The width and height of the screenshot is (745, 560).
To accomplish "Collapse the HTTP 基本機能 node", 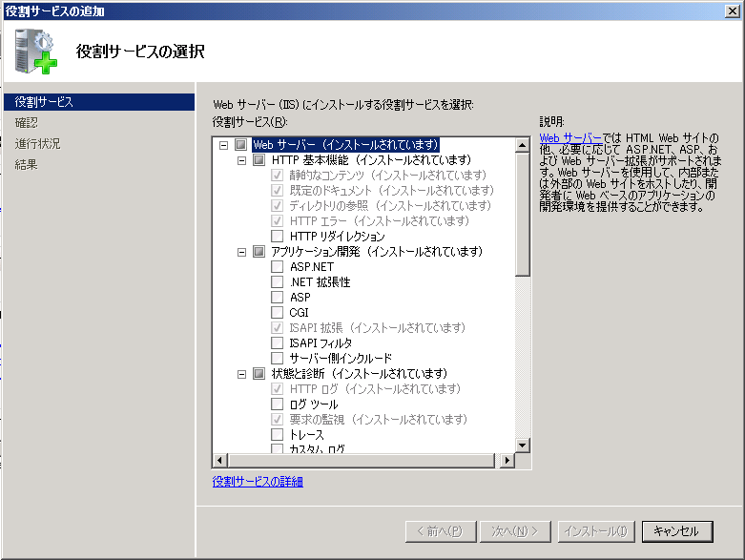I will pyautogui.click(x=242, y=160).
